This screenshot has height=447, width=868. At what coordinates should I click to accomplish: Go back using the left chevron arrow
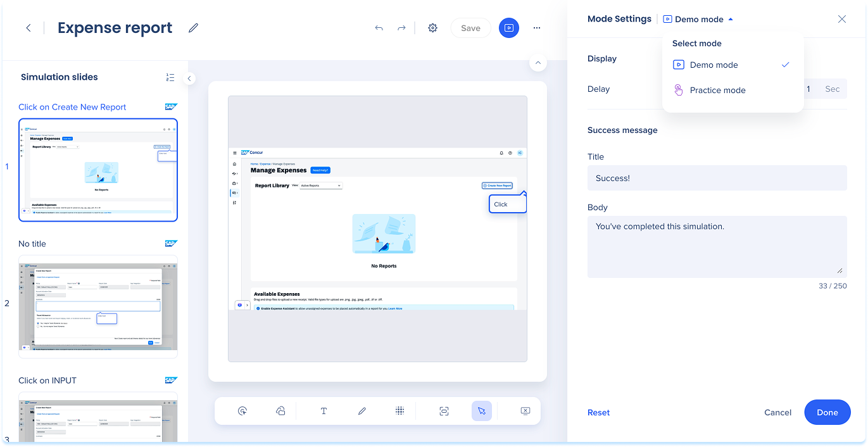[28, 28]
